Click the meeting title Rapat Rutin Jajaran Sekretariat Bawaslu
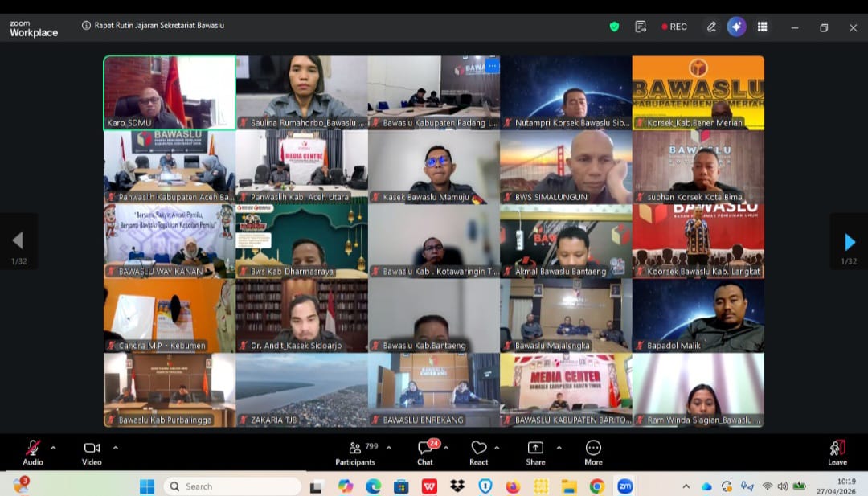 (159, 26)
